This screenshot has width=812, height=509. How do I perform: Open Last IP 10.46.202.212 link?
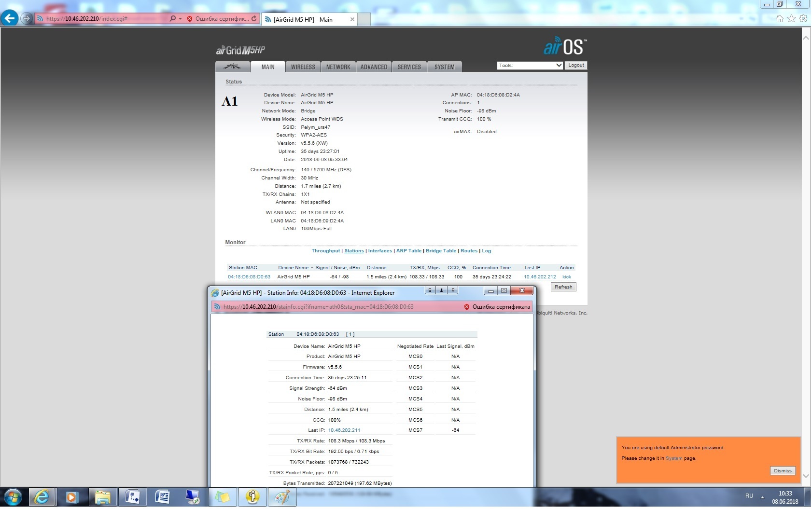click(x=540, y=277)
